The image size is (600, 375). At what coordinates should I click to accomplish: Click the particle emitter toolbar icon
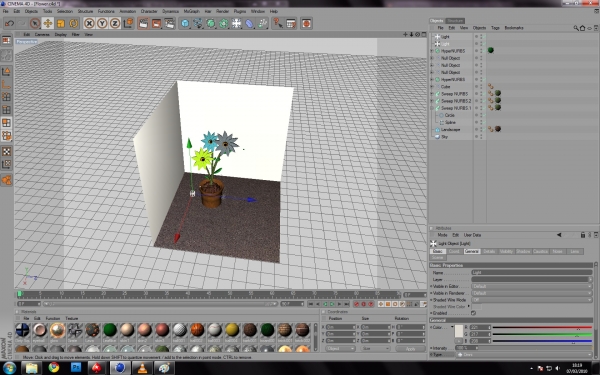tap(262, 23)
